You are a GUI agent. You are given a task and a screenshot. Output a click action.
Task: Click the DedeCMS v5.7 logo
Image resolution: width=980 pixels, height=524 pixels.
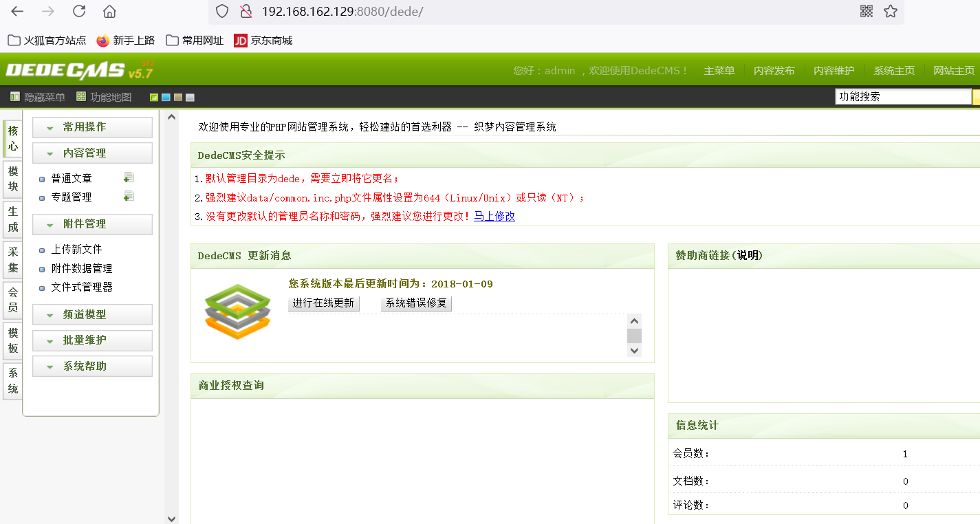(x=79, y=69)
